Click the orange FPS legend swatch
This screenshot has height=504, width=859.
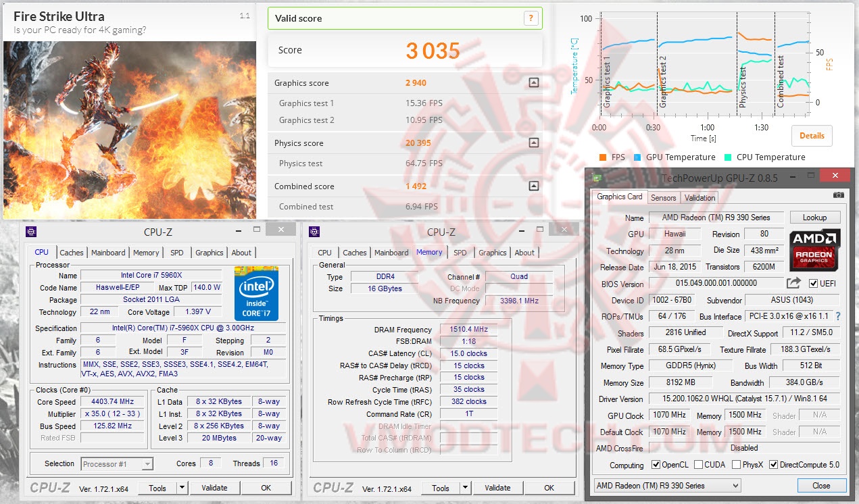tap(603, 157)
